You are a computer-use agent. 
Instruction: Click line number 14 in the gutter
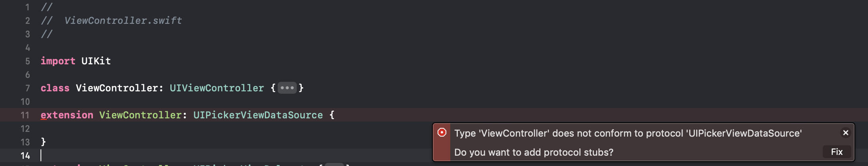(25, 156)
